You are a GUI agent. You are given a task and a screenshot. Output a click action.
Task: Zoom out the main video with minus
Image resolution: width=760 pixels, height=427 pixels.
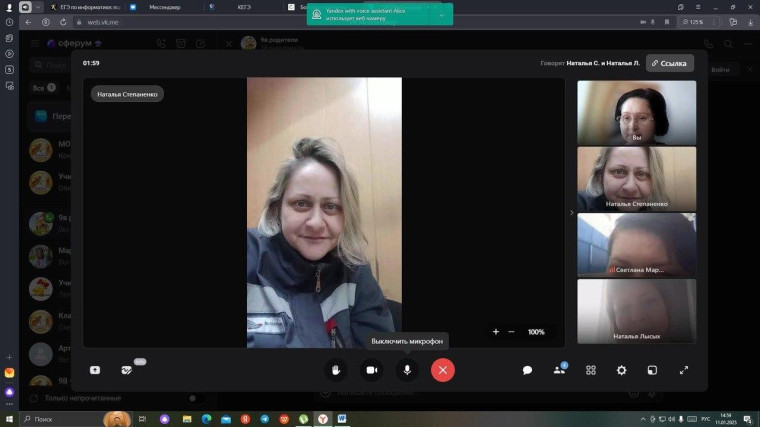511,332
